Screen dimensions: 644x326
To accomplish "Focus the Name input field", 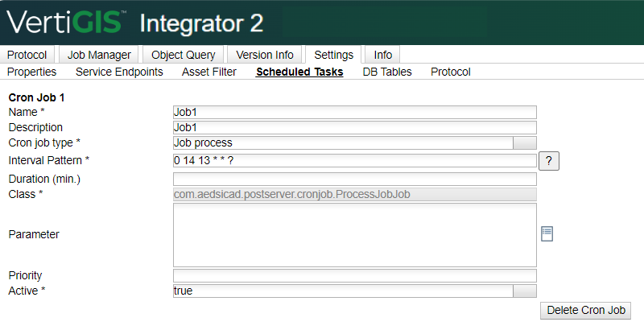I will point(355,112).
